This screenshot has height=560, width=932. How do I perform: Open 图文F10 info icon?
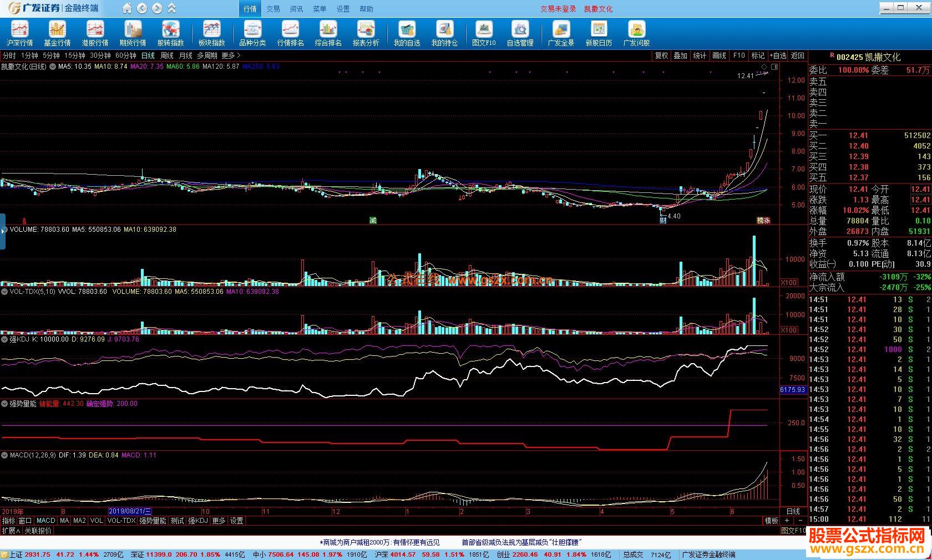pos(484,33)
